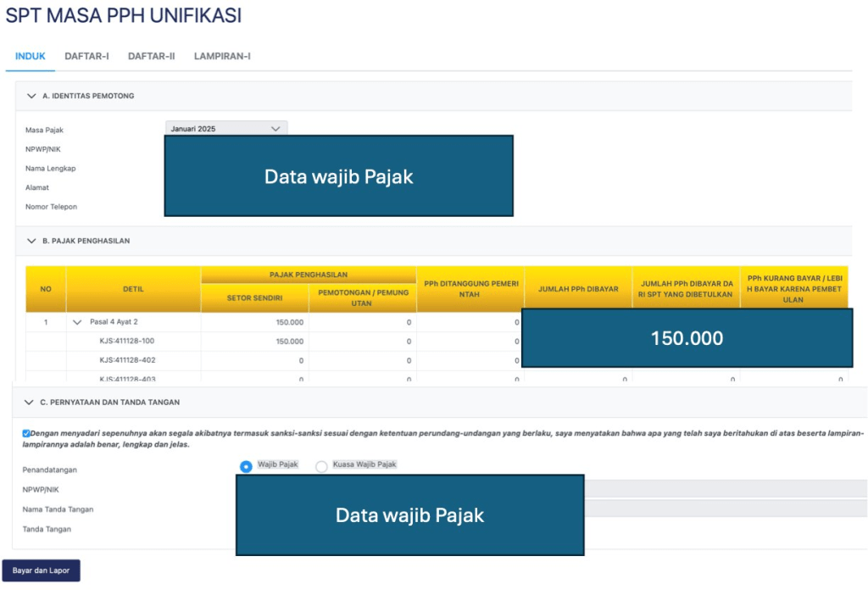This screenshot has height=595, width=868.
Task: Toggle the declaration statement checkbox
Action: 26,433
